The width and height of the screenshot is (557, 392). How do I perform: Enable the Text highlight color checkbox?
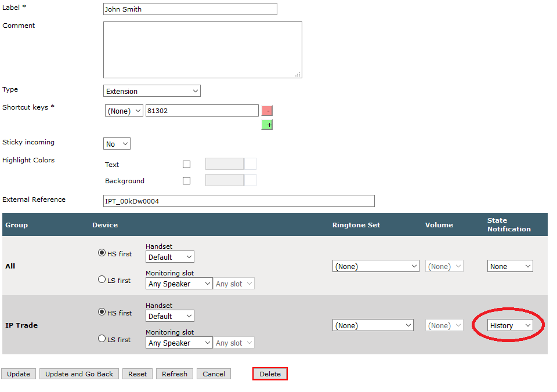(186, 165)
